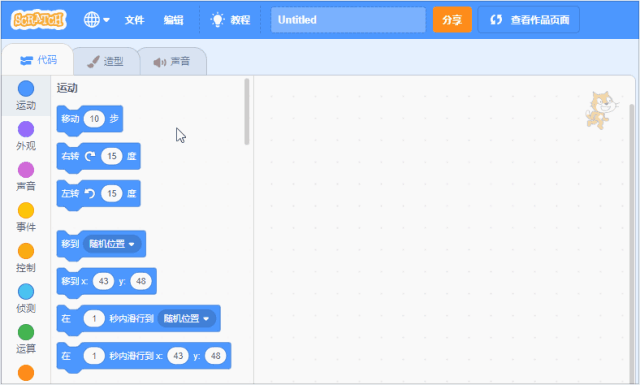The image size is (640, 385).
Task: Click the Untitled project name field
Action: click(x=348, y=20)
